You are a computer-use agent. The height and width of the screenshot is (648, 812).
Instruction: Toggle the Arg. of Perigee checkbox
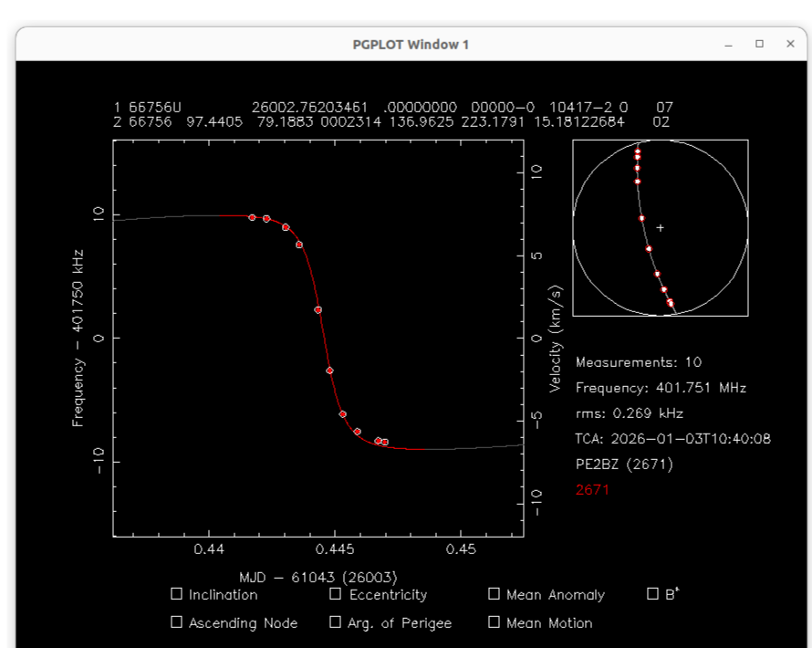335,622
